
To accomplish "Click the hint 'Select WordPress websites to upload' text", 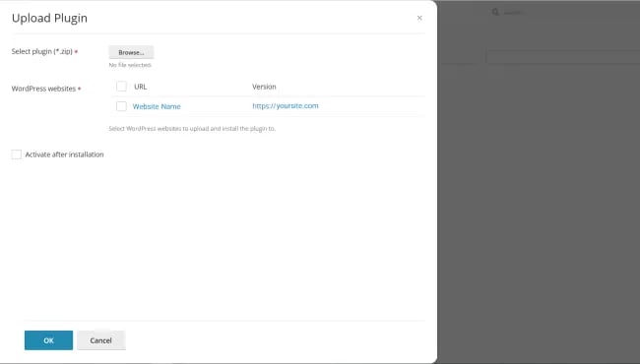I will 192,129.
